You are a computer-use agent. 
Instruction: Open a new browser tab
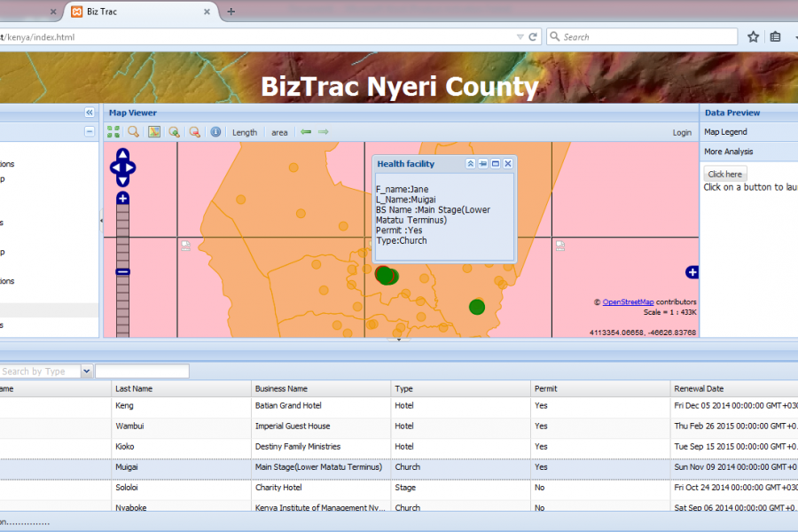tap(231, 12)
